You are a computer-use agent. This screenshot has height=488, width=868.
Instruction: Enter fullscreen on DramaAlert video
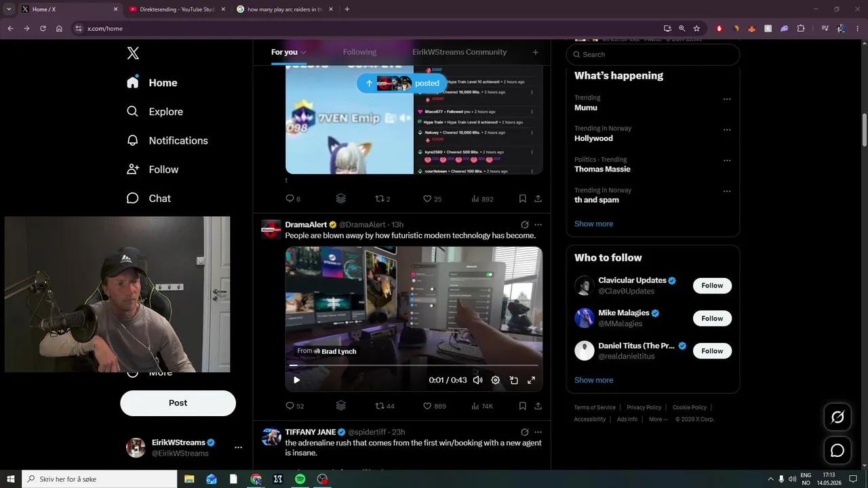[531, 380]
